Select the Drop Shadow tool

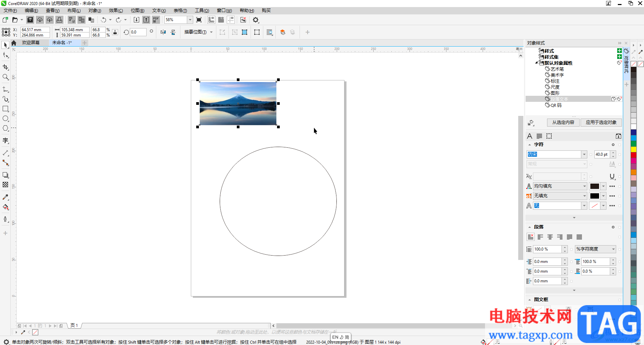pos(5,175)
